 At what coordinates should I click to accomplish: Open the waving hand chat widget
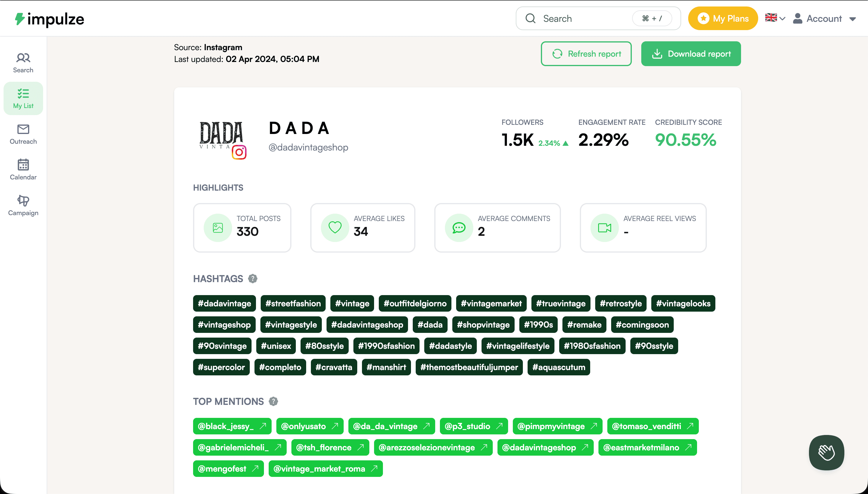pos(826,452)
